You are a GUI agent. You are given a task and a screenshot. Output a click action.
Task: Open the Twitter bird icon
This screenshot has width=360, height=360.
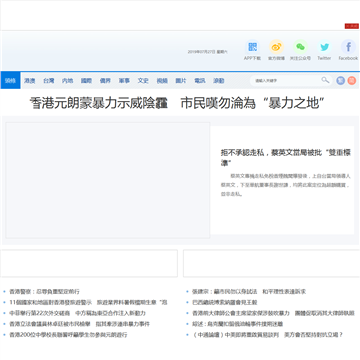point(324,47)
